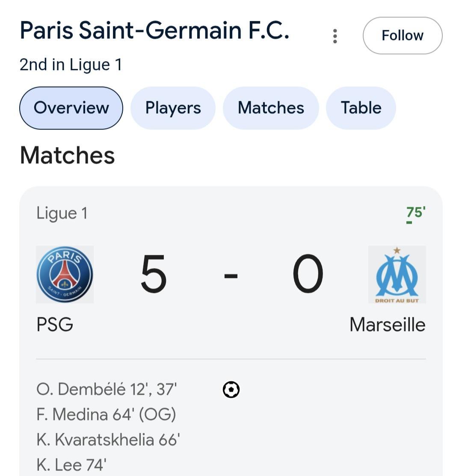This screenshot has width=462, height=476.
Task: Select the Overview tab
Action: pos(71,108)
